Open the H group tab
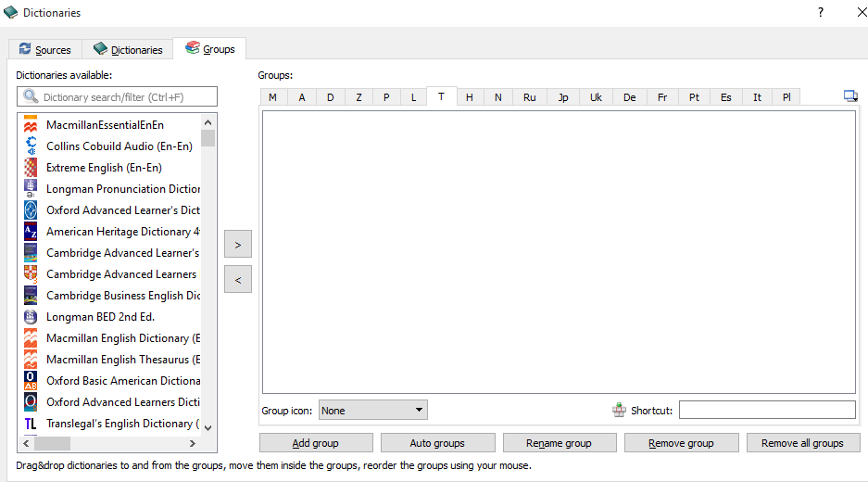The width and height of the screenshot is (868, 482). point(470,97)
